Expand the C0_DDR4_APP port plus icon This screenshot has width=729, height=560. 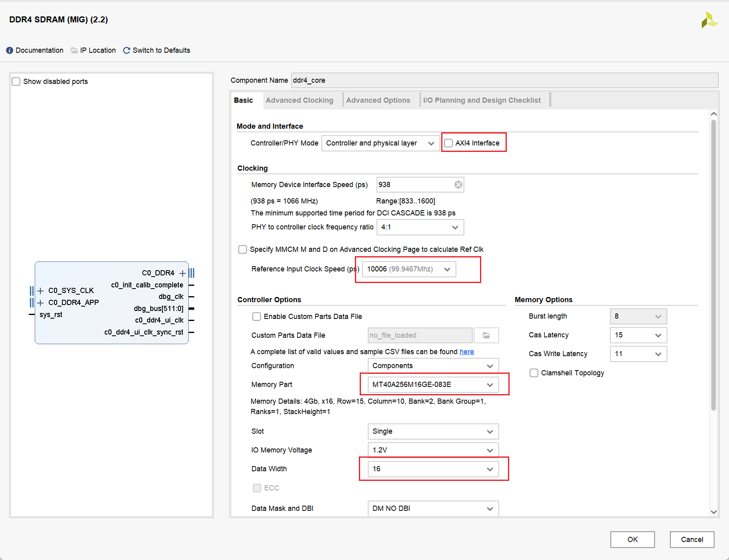[x=40, y=303]
